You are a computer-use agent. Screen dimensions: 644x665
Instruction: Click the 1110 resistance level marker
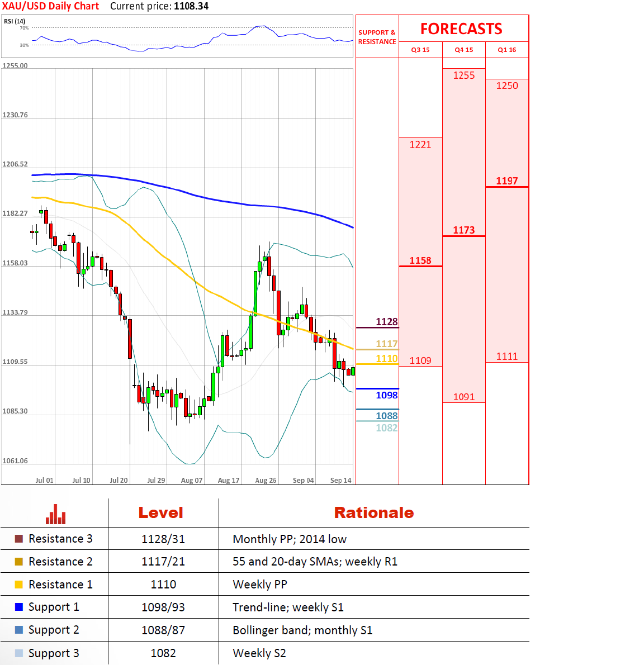[x=386, y=359]
